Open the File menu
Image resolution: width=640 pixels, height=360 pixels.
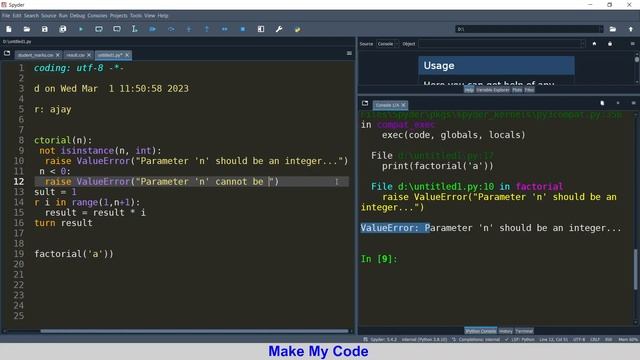(x=6, y=16)
